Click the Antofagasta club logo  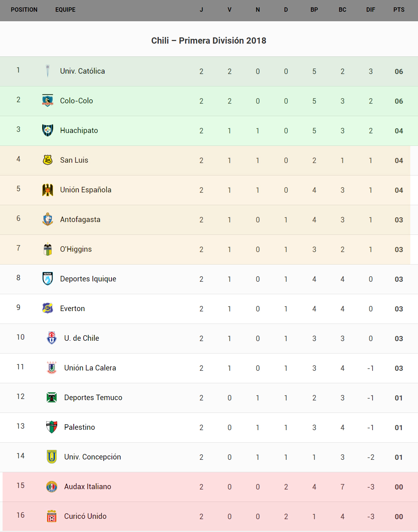48,219
